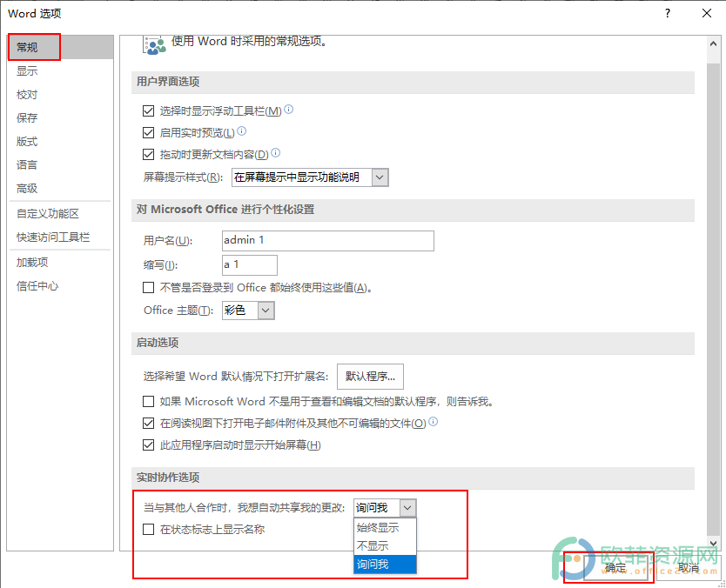This screenshot has width=726, height=588.
Task: Open info tooltip for floating toolbar option
Action: click(x=288, y=110)
